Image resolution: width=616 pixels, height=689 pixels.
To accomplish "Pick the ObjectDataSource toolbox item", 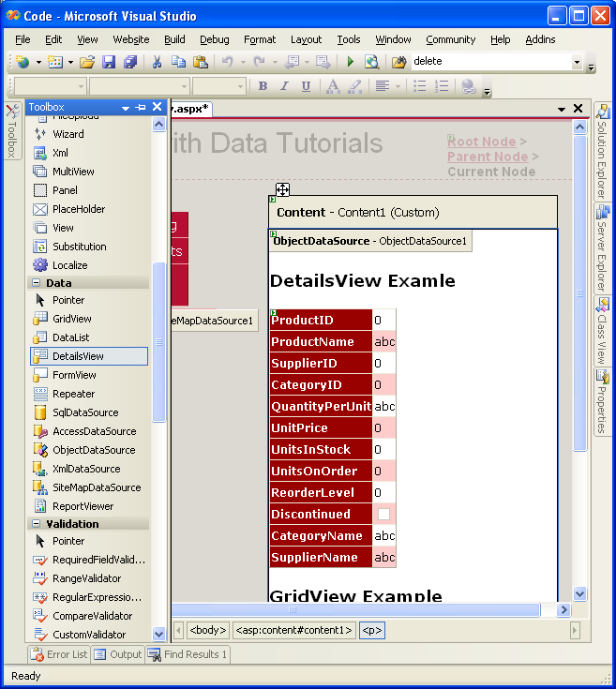I will click(93, 450).
